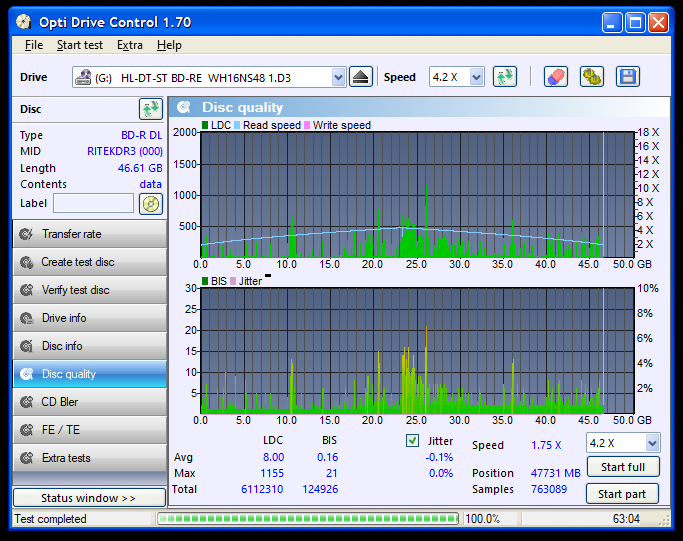This screenshot has width=683, height=541.
Task: Click the LDC chart area
Action: pyautogui.click(x=417, y=194)
